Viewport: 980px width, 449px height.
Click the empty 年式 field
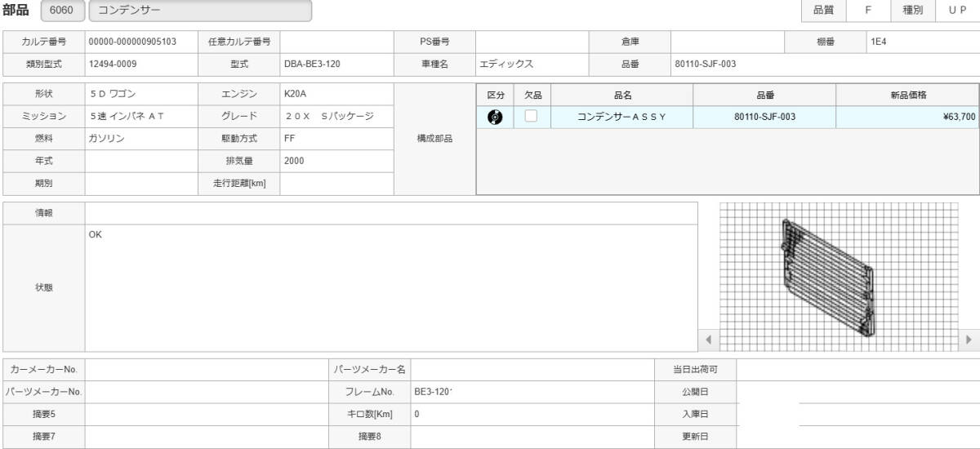pyautogui.click(x=141, y=161)
